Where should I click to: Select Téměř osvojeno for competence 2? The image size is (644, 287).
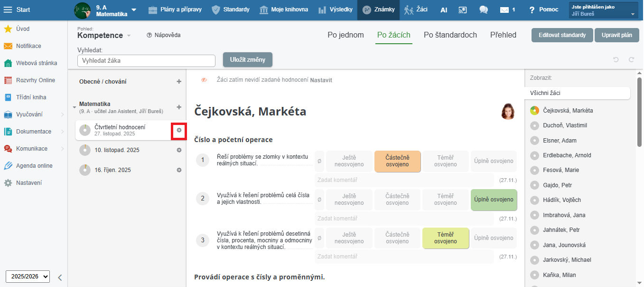(445, 200)
